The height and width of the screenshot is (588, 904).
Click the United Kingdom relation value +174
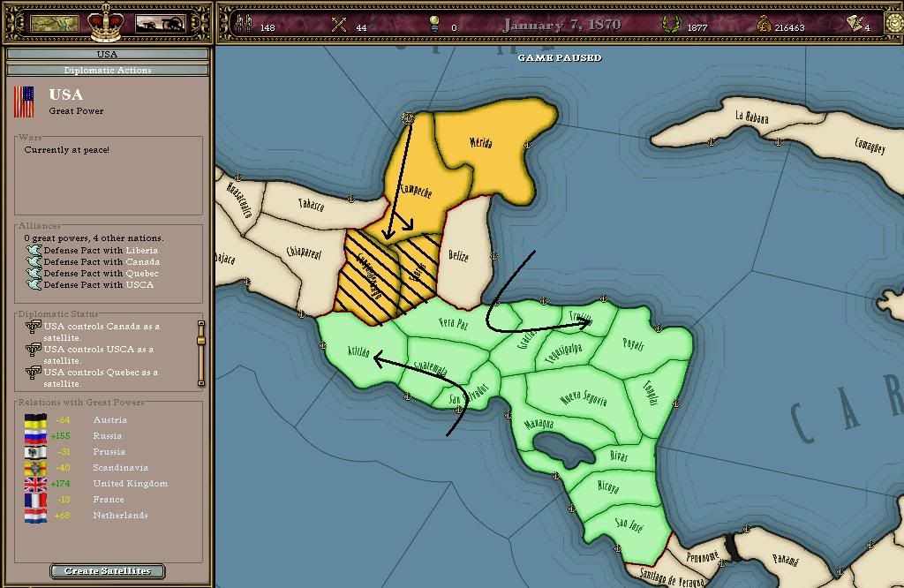(60, 484)
